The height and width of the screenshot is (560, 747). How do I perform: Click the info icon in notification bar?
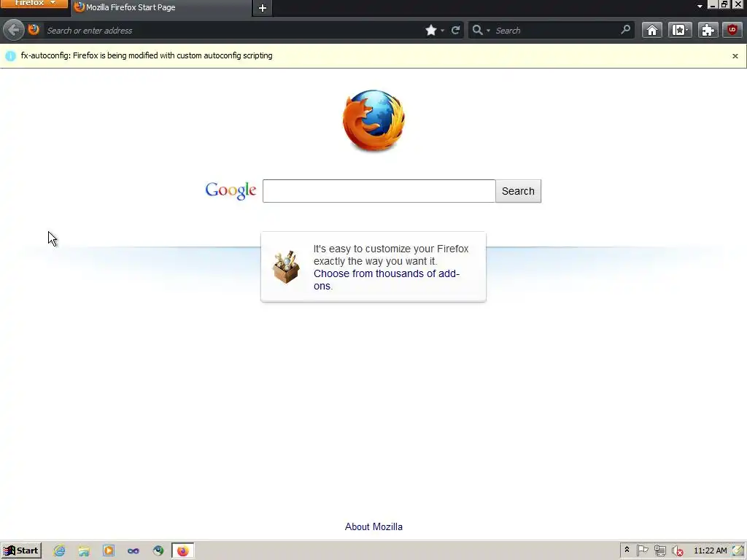[x=10, y=56]
